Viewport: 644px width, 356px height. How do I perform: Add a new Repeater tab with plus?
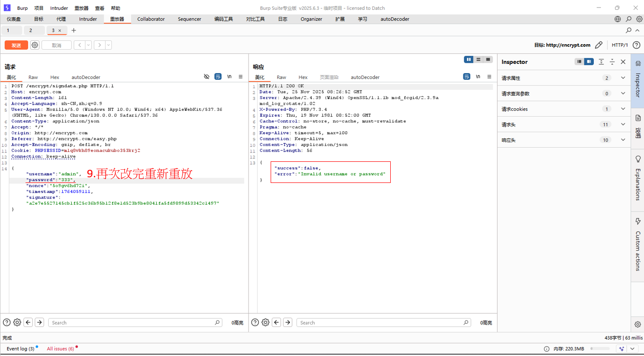pyautogui.click(x=74, y=30)
